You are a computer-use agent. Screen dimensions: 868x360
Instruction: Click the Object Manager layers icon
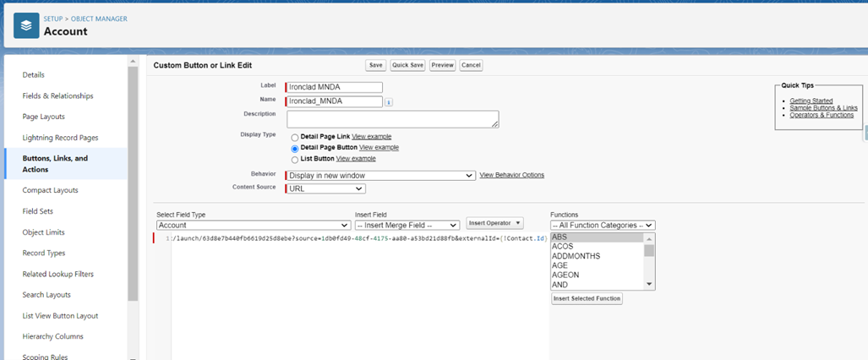click(26, 25)
